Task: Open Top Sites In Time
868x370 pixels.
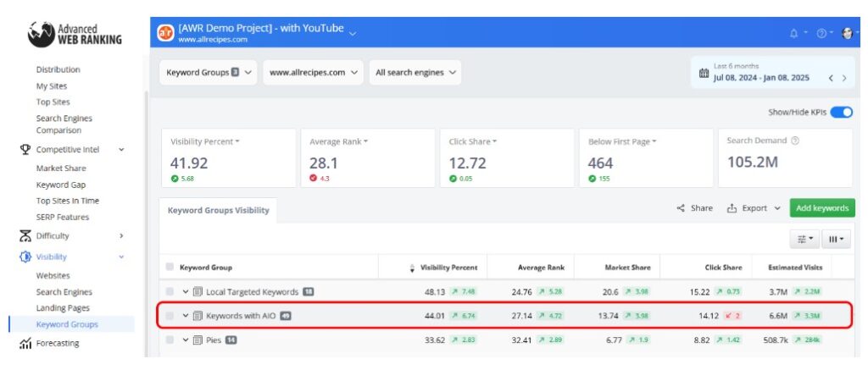Action: pyautogui.click(x=68, y=201)
